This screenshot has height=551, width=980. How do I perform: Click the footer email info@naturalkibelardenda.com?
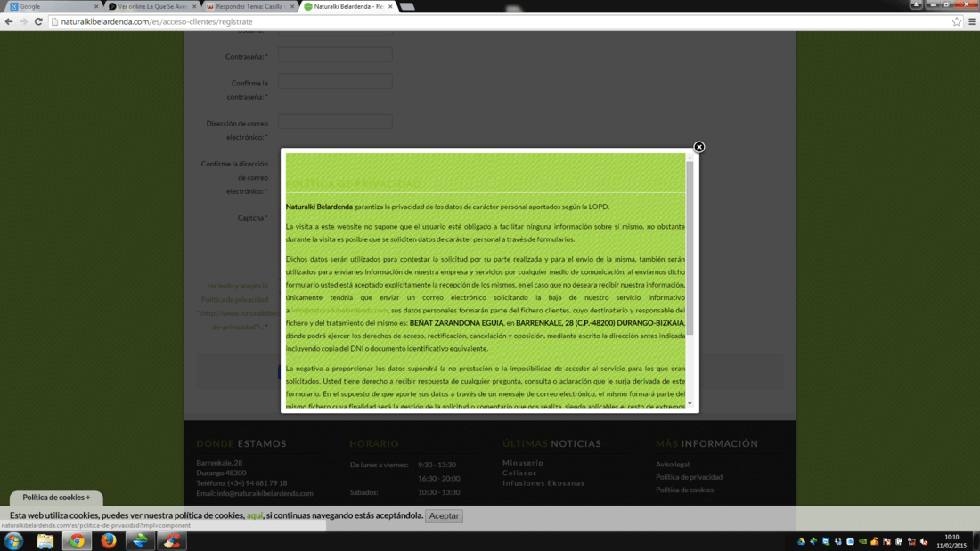point(265,493)
